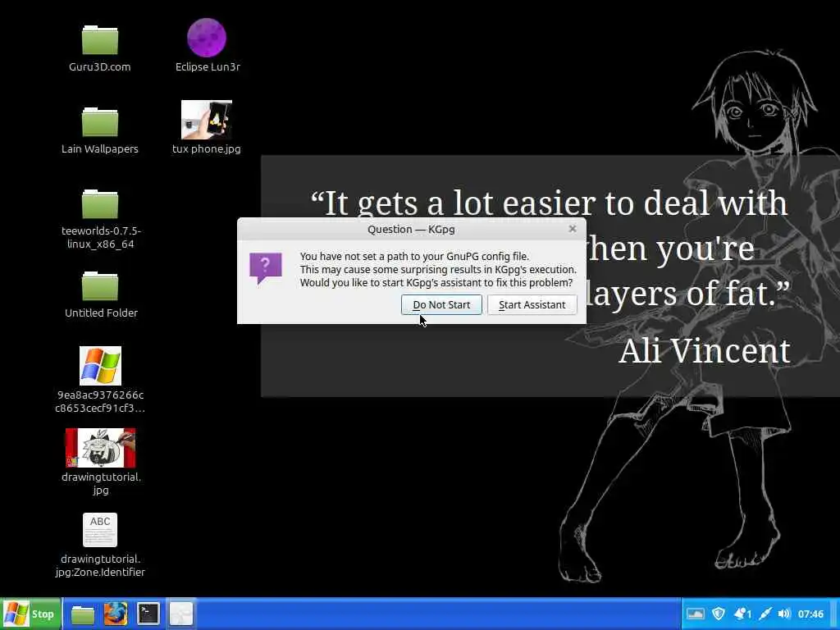Select the drawingtutorial.jpg:Zone.Identifier text file
Screen dimensions: 840x630
100,530
